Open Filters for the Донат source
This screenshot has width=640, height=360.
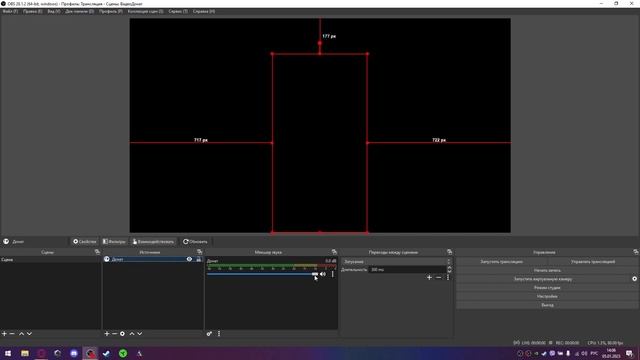tap(114, 242)
